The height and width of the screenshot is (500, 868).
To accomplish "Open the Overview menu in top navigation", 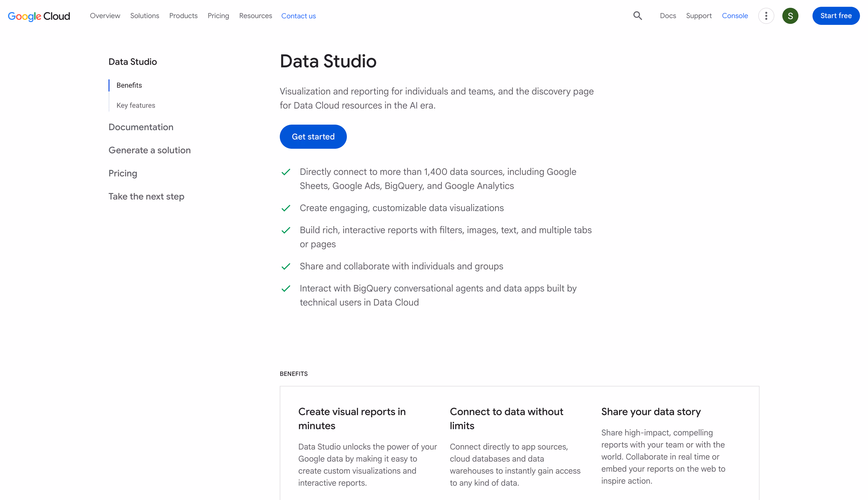I will point(105,16).
